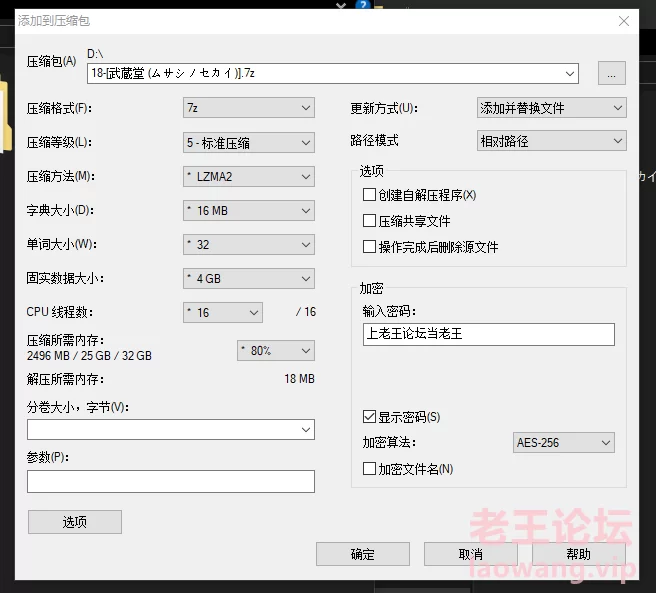Close the 添加到压缩包 dialog
This screenshot has width=656, height=593.
(624, 21)
